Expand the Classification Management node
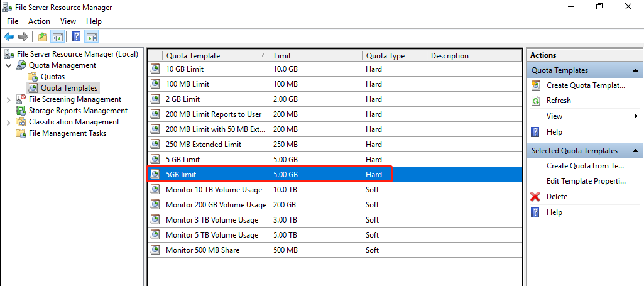This screenshot has height=286, width=644. [9, 122]
